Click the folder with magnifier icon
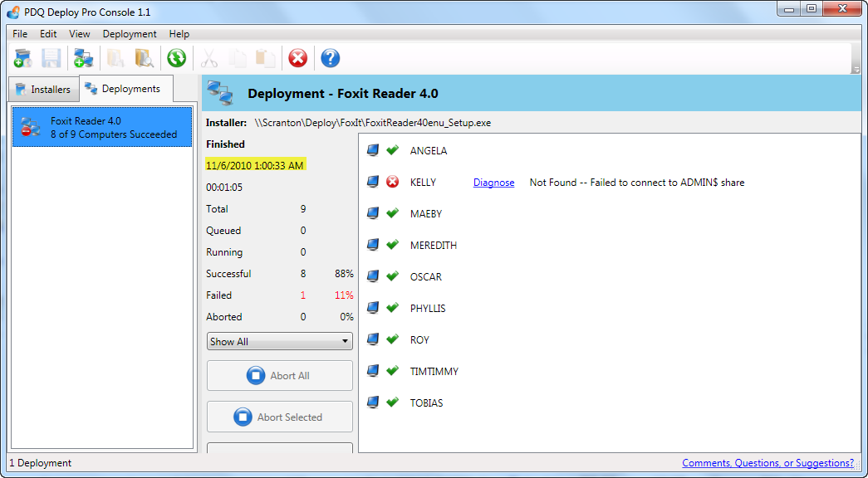The width and height of the screenshot is (868, 478). [144, 58]
